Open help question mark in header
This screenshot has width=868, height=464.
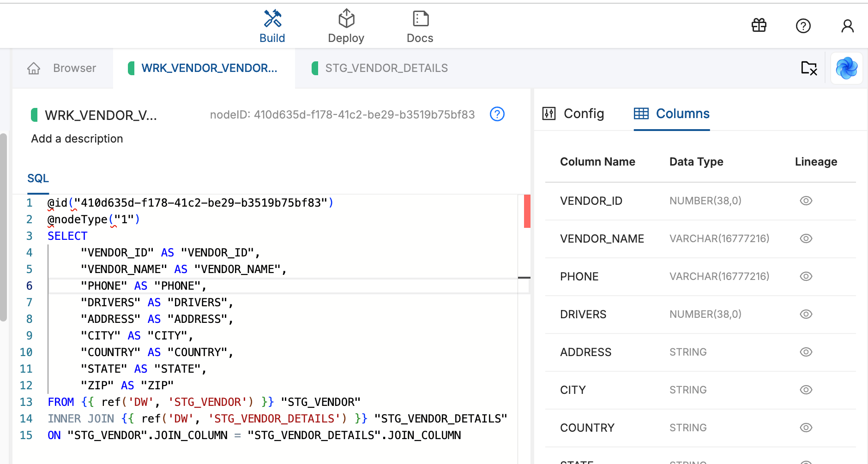tap(803, 26)
